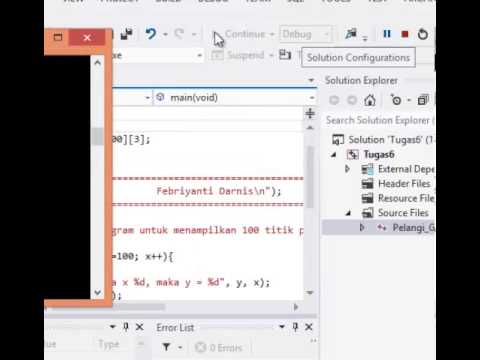Select the Header Files folder
This screenshot has width=480, height=360.
point(396,184)
